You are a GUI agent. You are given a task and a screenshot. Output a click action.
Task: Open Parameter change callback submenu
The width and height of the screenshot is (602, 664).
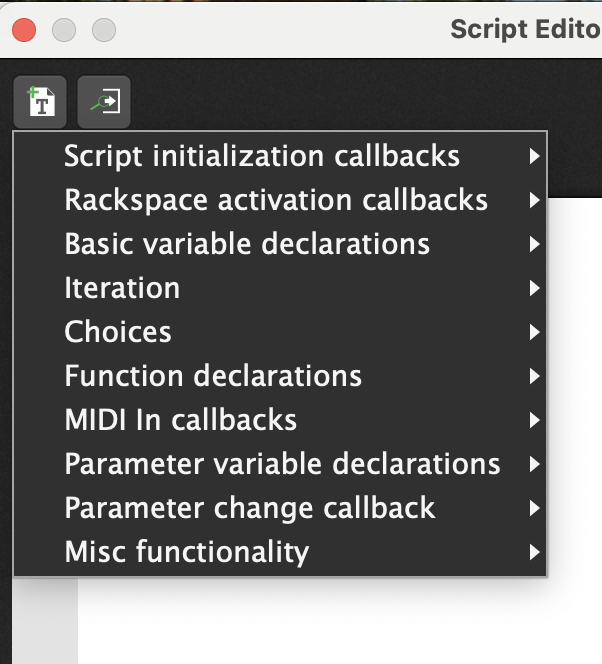pyautogui.click(x=249, y=508)
